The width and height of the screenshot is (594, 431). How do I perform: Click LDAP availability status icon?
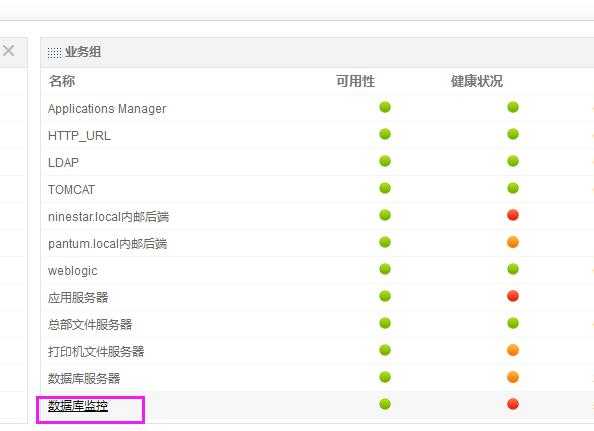385,161
